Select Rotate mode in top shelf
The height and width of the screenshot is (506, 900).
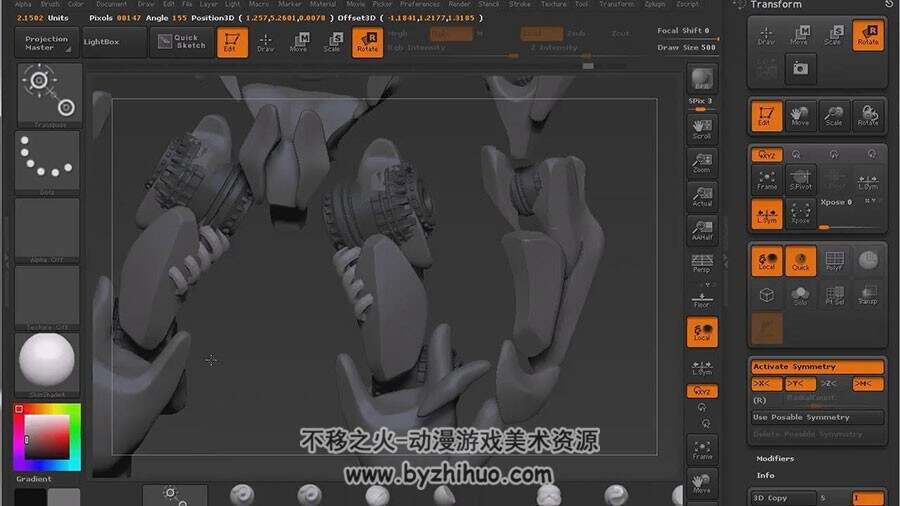(x=367, y=42)
